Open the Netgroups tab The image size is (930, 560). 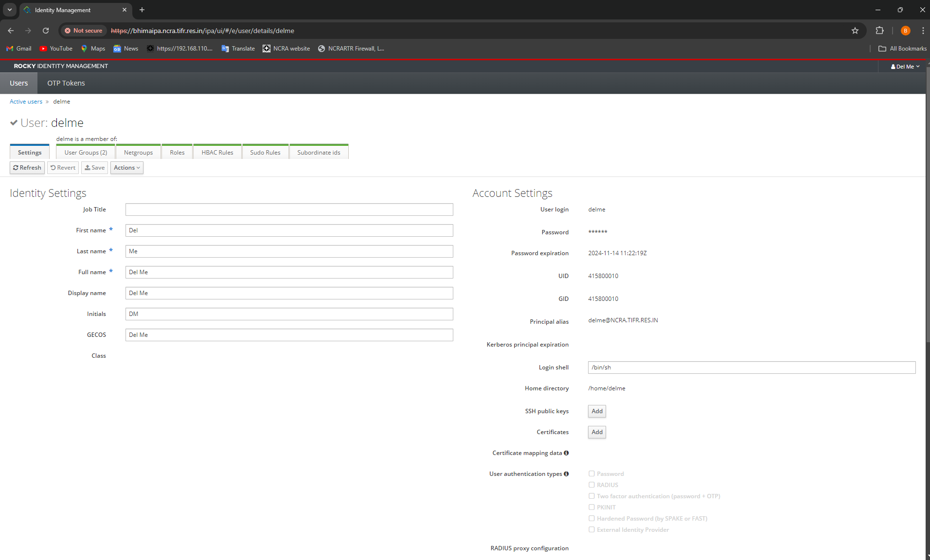click(138, 152)
